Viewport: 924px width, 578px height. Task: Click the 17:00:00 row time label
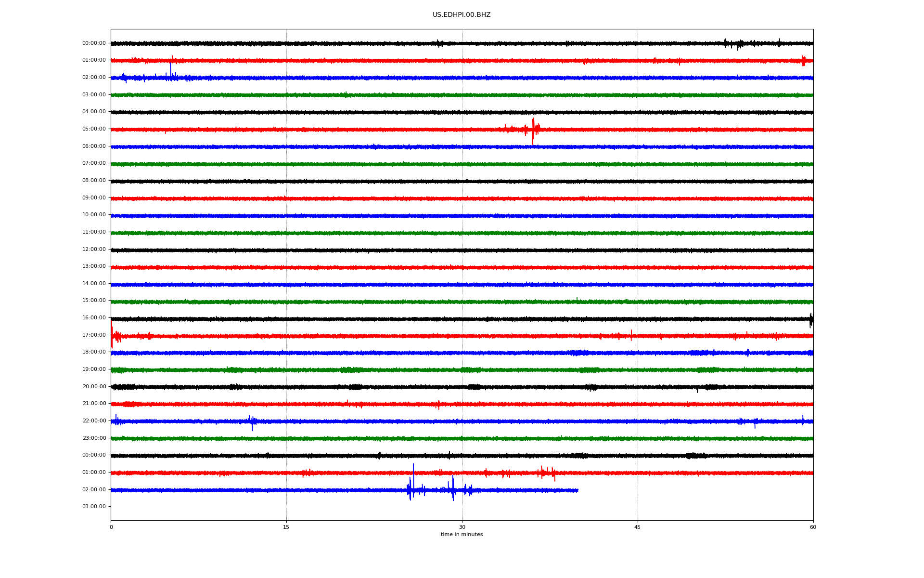tap(94, 335)
